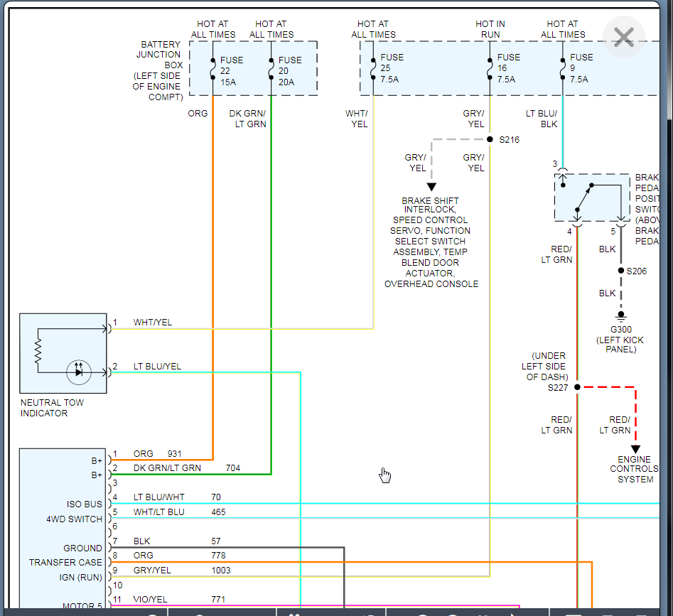
Task: Select the S216 splice dot
Action: tap(490, 139)
